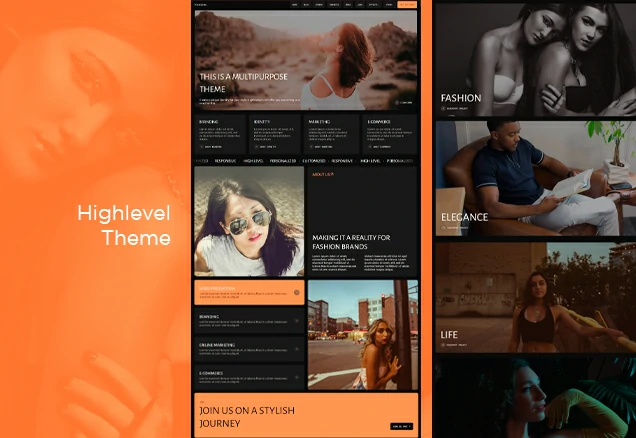Select the hero heading 'This is a multipurpose theme'
The height and width of the screenshot is (438, 636).
pos(243,83)
